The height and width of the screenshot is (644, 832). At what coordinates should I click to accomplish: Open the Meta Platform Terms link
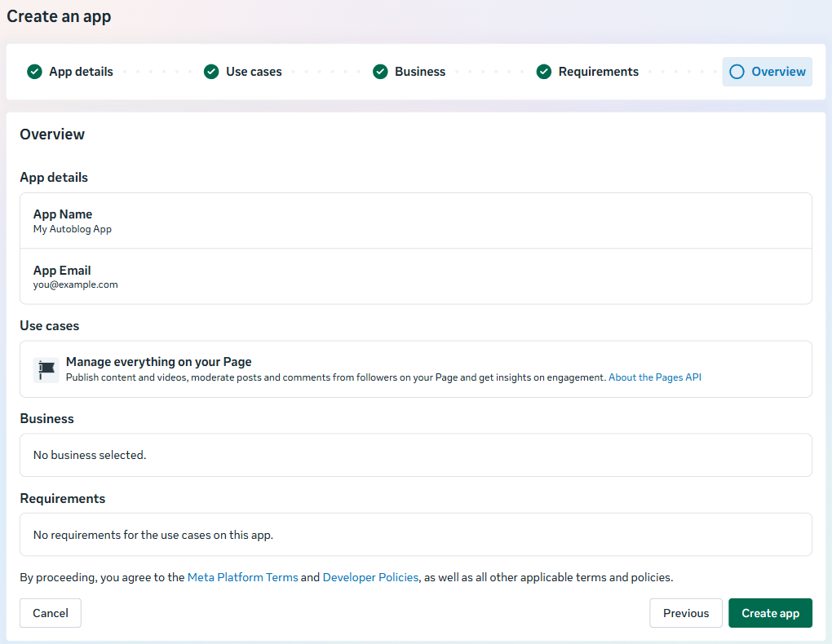pyautogui.click(x=243, y=577)
